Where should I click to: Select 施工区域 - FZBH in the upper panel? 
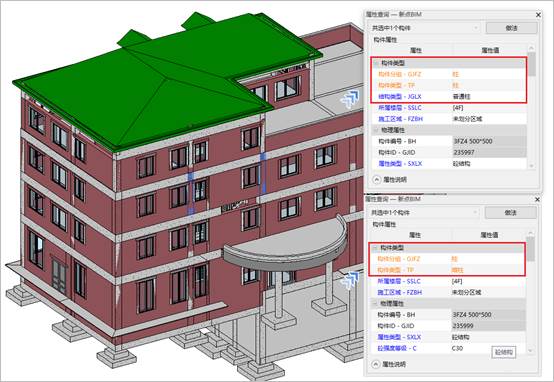pos(449,119)
